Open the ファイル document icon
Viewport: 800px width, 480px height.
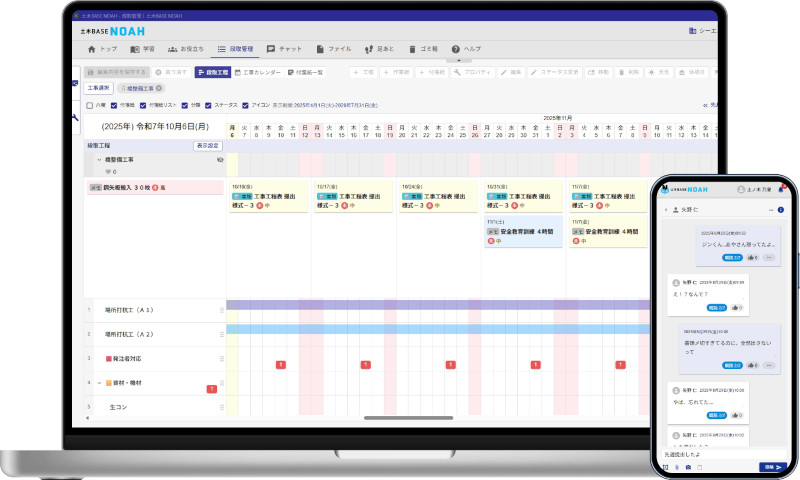(x=320, y=48)
